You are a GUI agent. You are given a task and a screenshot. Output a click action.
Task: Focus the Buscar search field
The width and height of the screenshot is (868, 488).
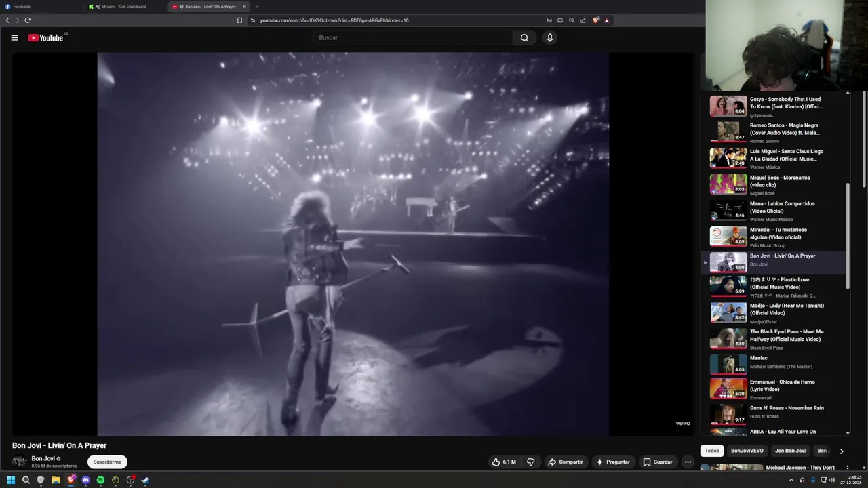click(414, 38)
